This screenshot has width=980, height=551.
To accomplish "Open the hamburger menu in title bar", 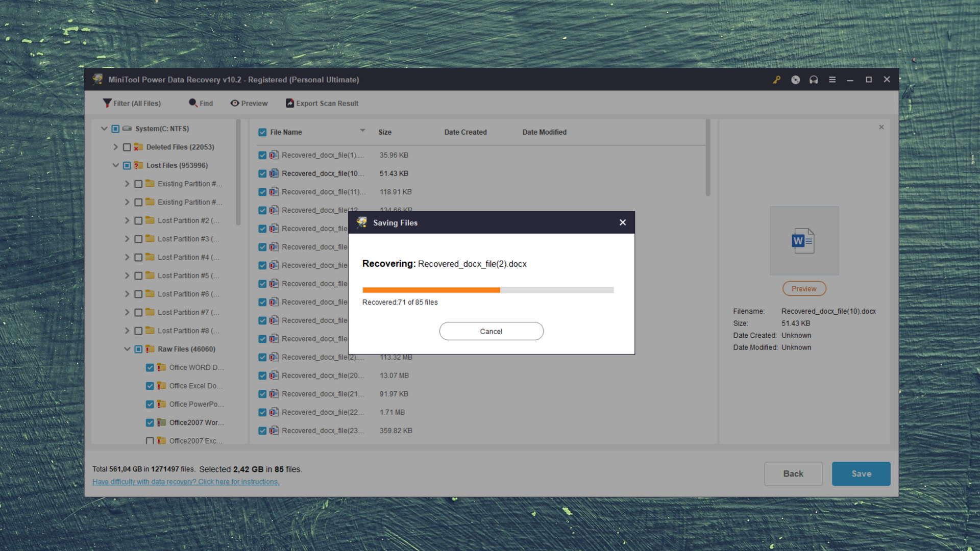I will pos(832,80).
